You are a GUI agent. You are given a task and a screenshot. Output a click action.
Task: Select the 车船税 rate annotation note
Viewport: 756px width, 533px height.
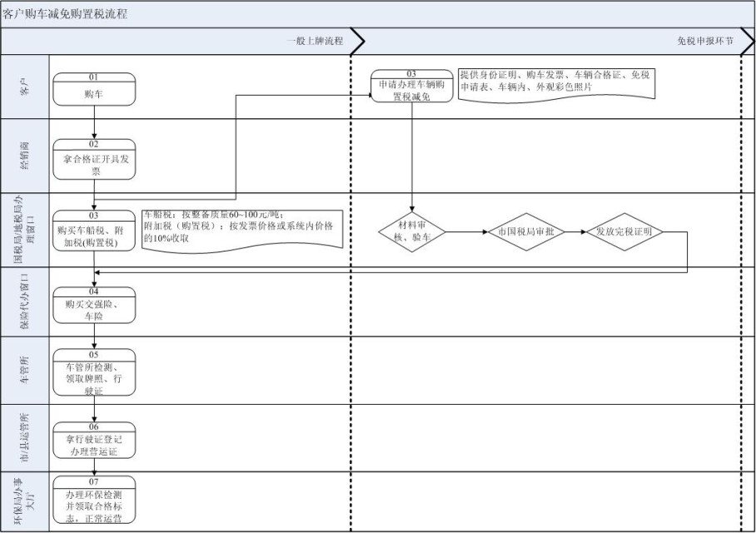click(242, 227)
